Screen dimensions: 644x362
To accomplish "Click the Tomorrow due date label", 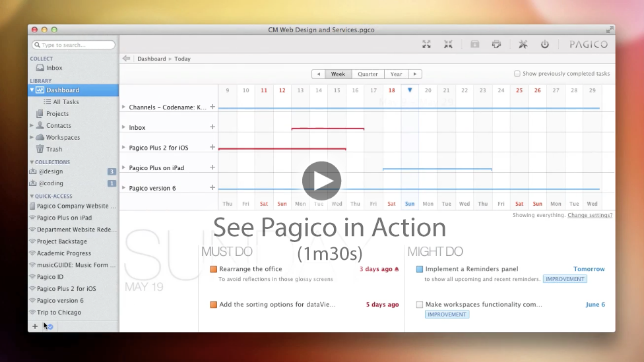I will tap(589, 269).
